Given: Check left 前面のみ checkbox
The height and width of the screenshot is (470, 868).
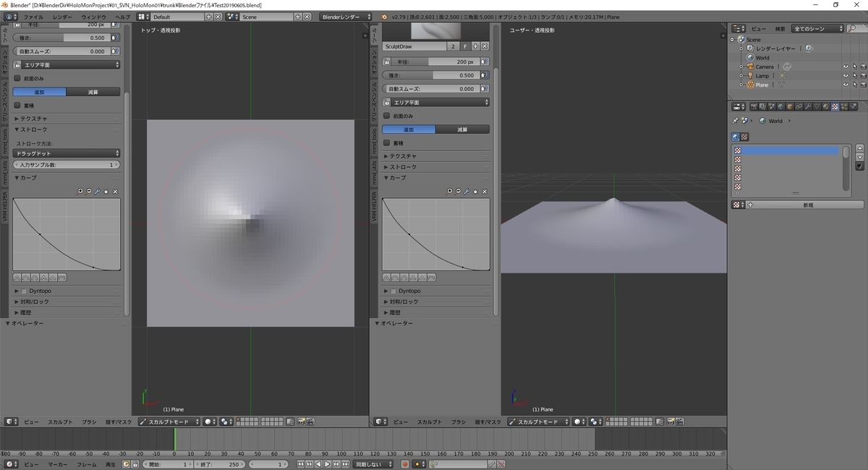Looking at the screenshot, I should pyautogui.click(x=18, y=78).
